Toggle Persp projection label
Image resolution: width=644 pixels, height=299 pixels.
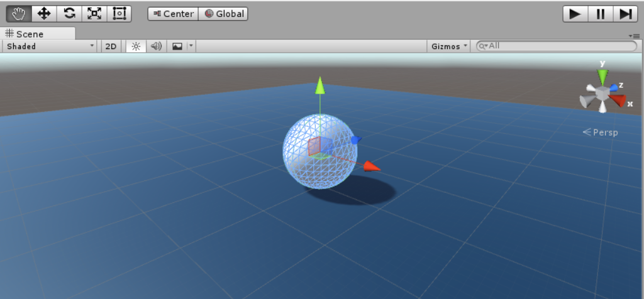point(600,132)
